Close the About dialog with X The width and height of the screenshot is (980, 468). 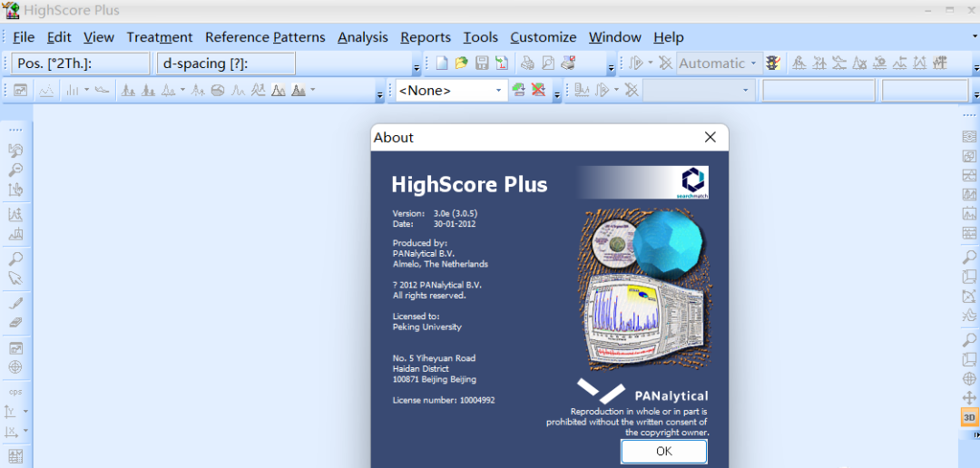point(710,138)
